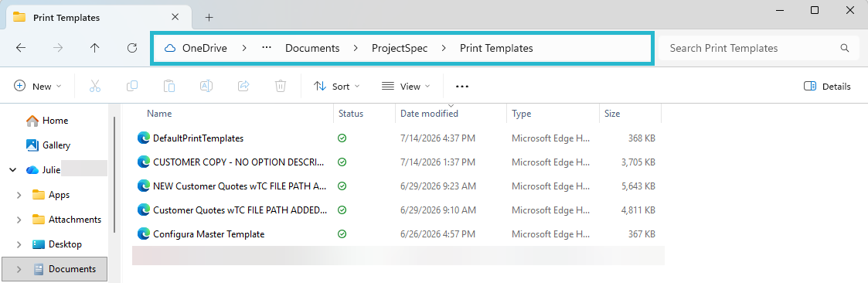Open the New dropdown menu

pyautogui.click(x=38, y=87)
